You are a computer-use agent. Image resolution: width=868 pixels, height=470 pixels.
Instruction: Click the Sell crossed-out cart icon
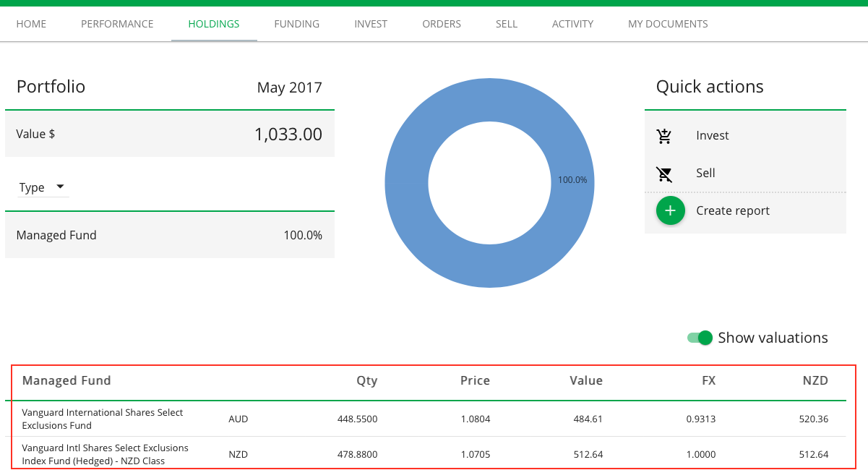[x=664, y=174]
